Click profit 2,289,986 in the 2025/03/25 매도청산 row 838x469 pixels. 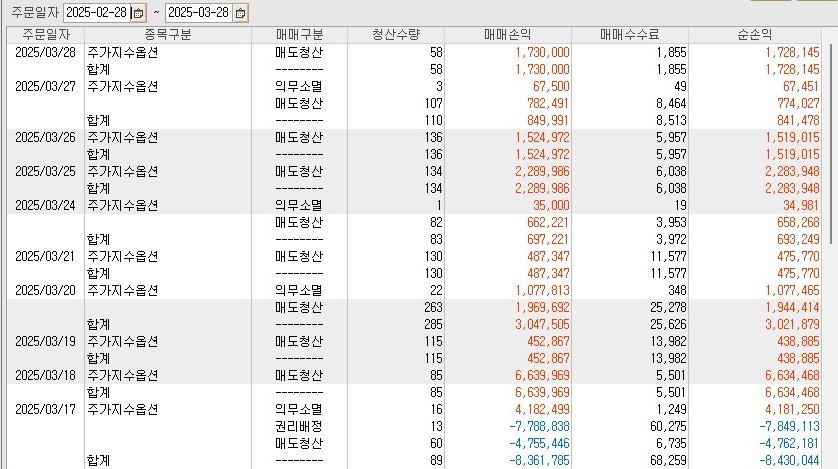coord(542,171)
